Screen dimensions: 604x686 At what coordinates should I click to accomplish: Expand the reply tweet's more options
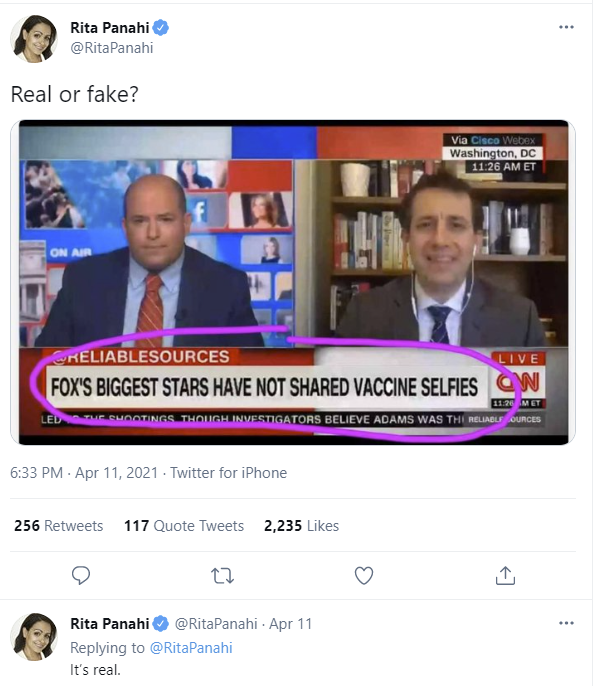pos(566,623)
